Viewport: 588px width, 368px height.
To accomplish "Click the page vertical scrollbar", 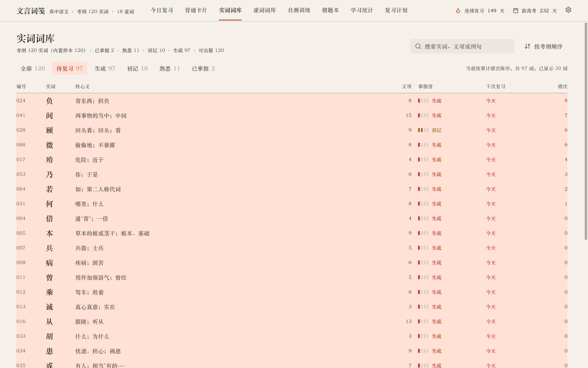I will (586, 131).
